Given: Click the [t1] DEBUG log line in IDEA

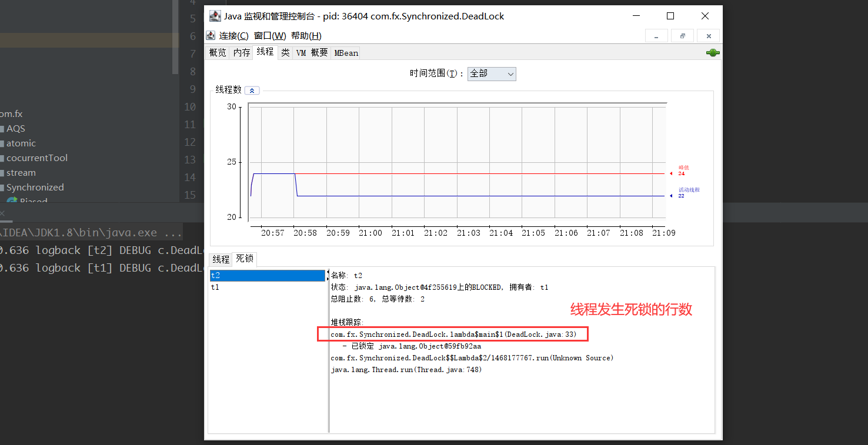Looking at the screenshot, I should pyautogui.click(x=102, y=268).
